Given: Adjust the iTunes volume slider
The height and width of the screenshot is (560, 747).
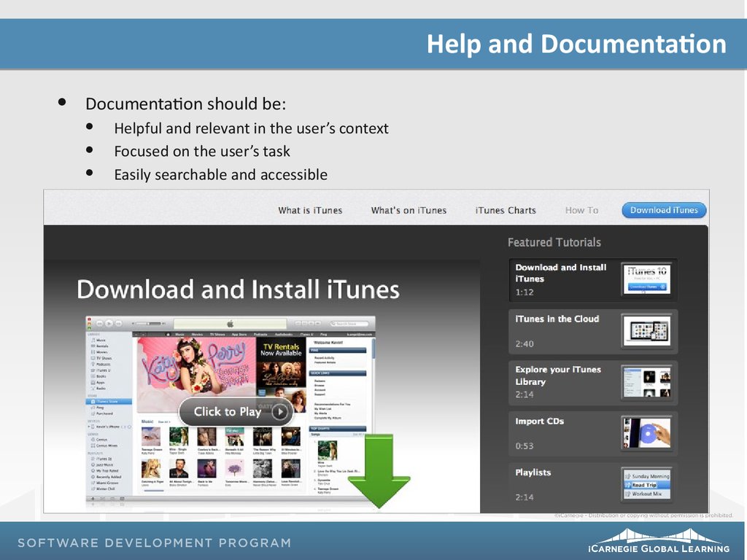Looking at the screenshot, I should [x=149, y=324].
